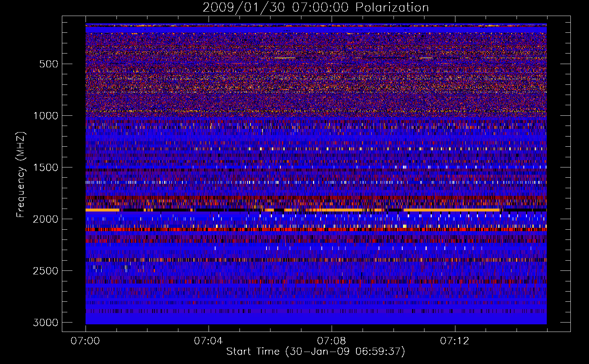Viewport: 589px width, 364px height.
Task: Select the "500" frequency tick label
Action: tap(48, 64)
